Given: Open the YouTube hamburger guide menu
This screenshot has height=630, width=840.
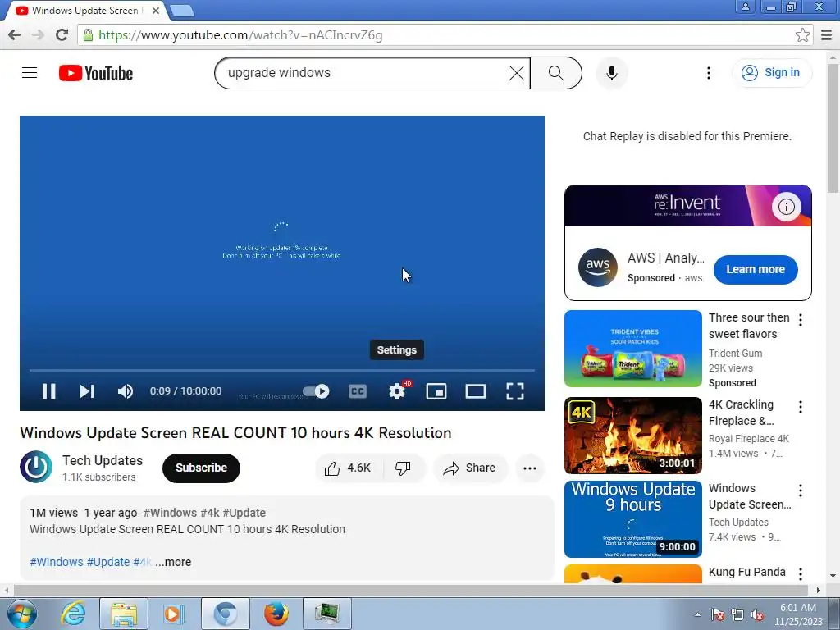Looking at the screenshot, I should click(x=30, y=73).
